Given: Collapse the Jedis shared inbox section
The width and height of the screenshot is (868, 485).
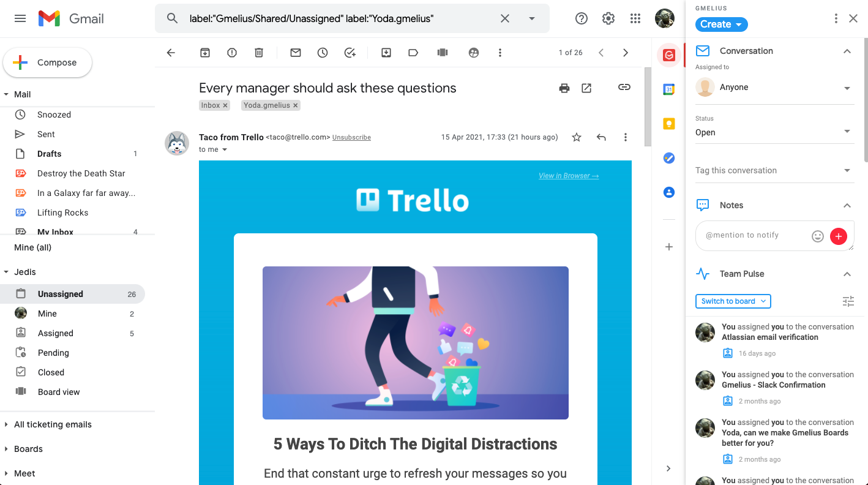Looking at the screenshot, I should [x=6, y=272].
